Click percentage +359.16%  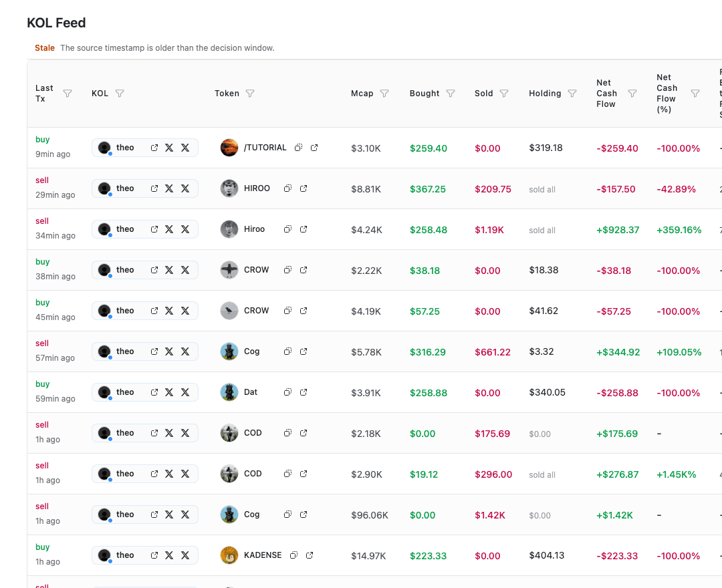tap(679, 230)
